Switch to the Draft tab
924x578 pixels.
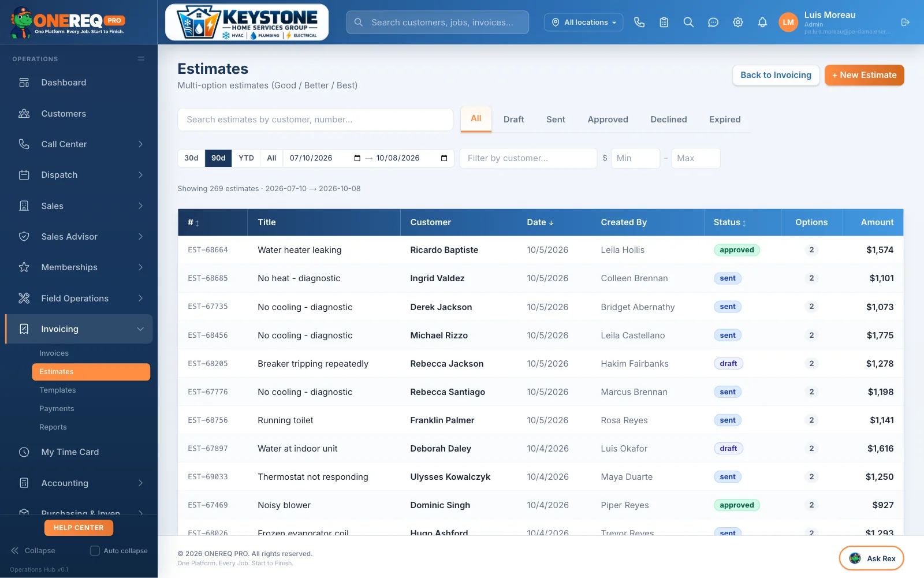pyautogui.click(x=513, y=120)
